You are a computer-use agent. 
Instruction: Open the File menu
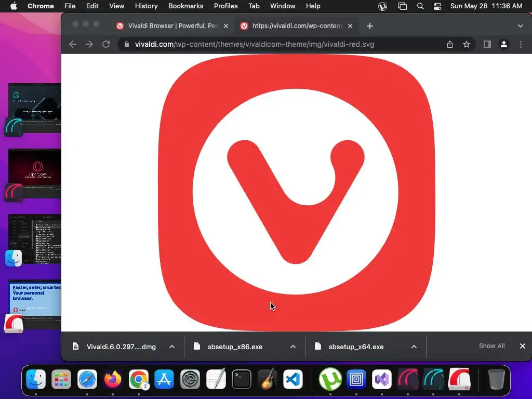point(70,6)
